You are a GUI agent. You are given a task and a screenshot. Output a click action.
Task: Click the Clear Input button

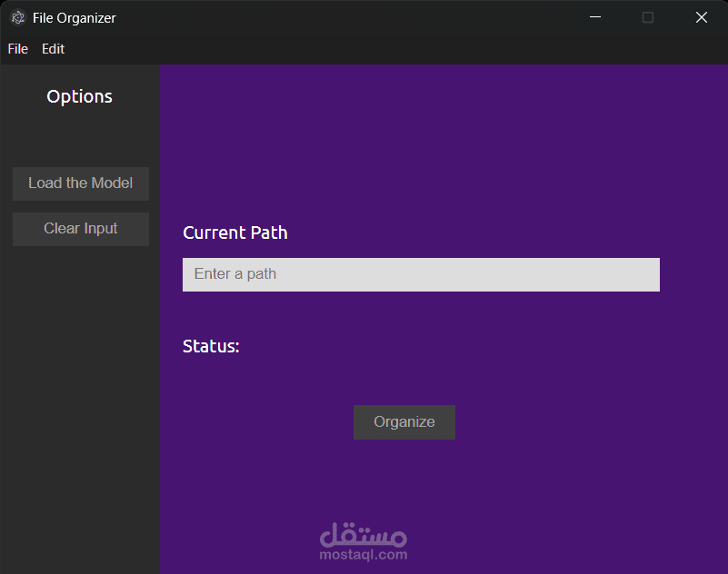(81, 229)
